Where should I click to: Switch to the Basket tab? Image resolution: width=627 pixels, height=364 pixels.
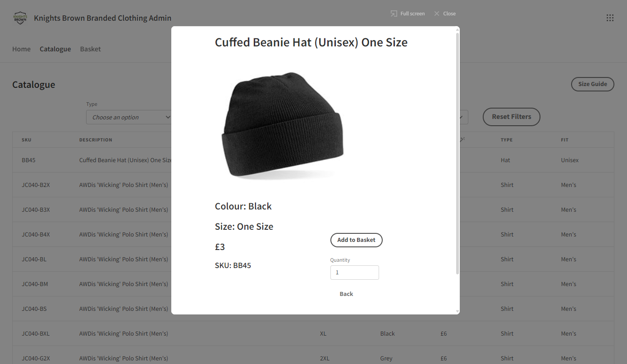tap(91, 49)
